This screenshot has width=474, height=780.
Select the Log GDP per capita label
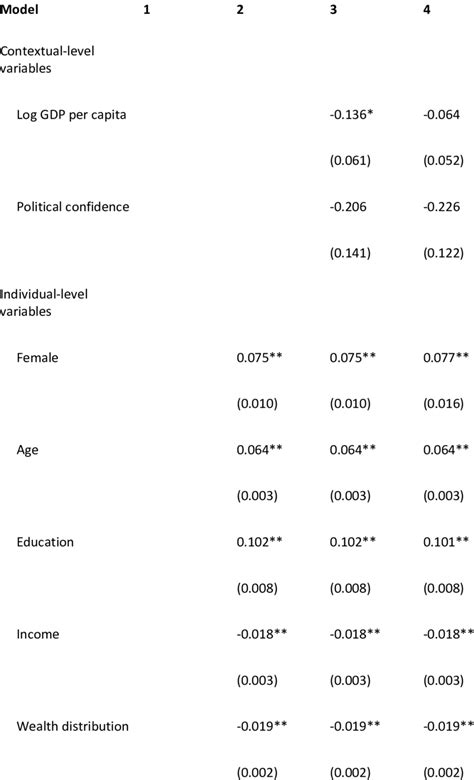click(x=71, y=115)
